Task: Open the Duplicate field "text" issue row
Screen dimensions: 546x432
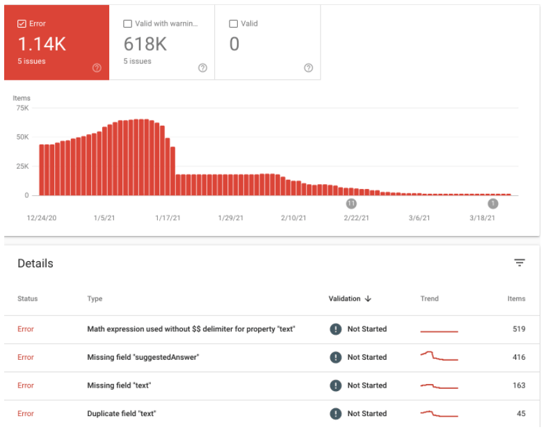Action: click(272, 414)
